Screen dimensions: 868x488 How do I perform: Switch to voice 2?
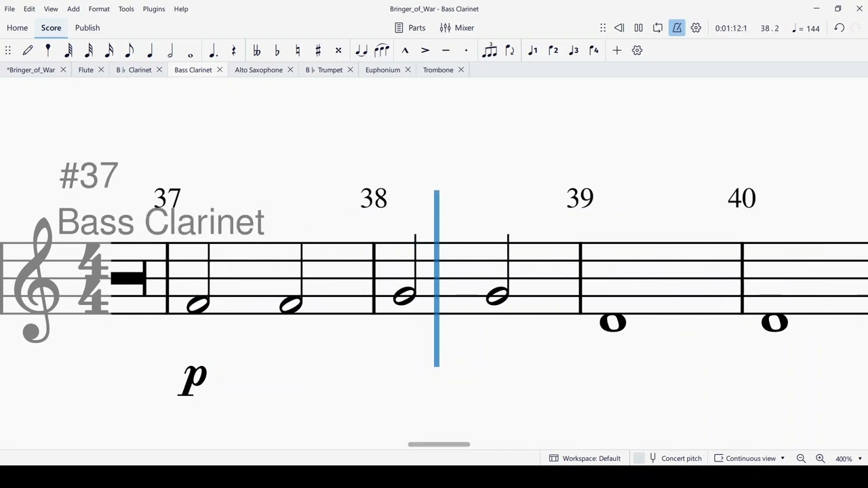553,50
